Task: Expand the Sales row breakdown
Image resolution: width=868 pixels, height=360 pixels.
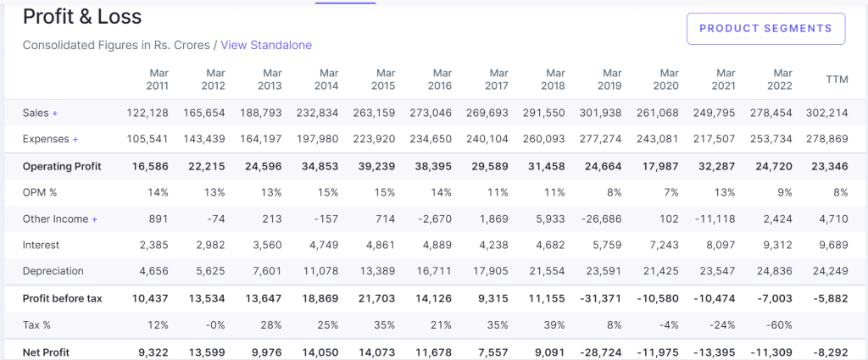Action: tap(55, 114)
